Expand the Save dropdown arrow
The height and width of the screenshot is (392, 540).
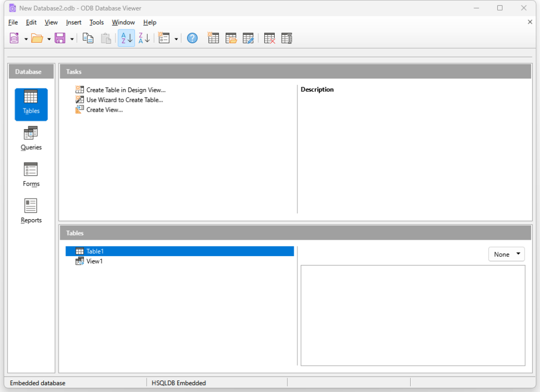tap(72, 39)
